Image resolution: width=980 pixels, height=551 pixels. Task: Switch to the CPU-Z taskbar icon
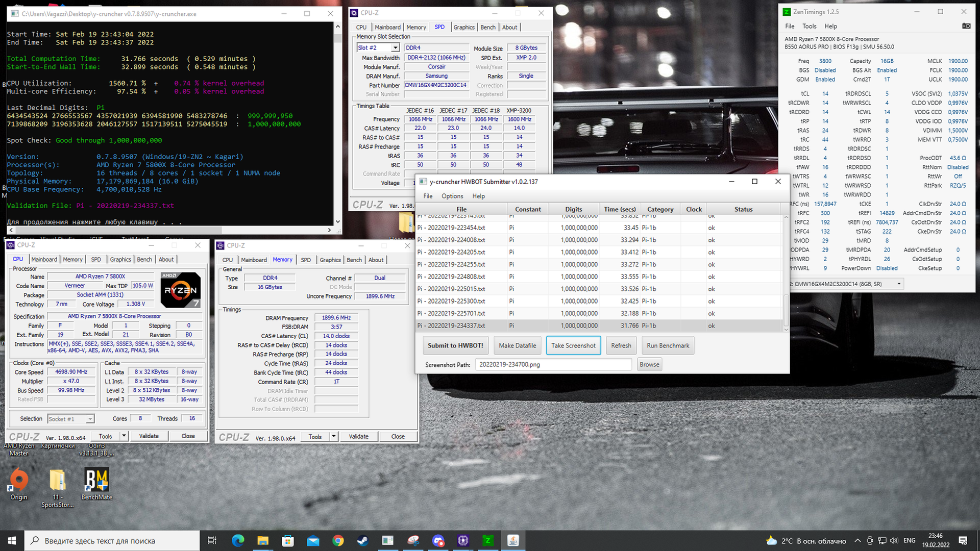[x=463, y=540]
